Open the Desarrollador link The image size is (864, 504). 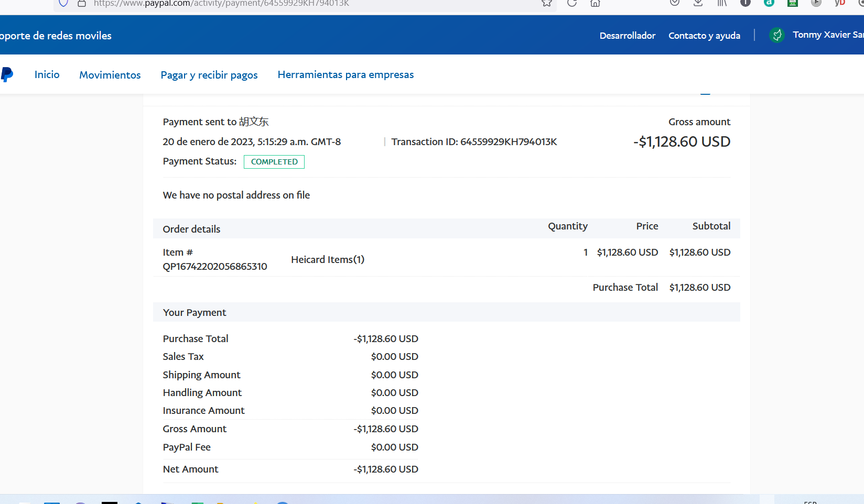628,36
